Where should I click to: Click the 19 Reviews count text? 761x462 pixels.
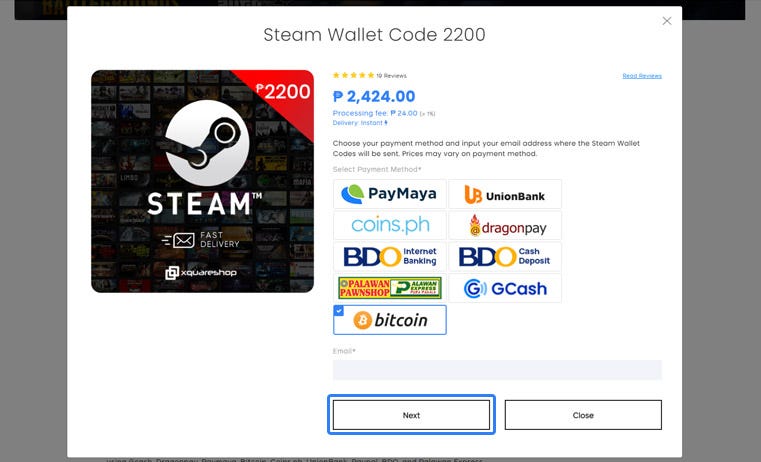[x=391, y=76]
